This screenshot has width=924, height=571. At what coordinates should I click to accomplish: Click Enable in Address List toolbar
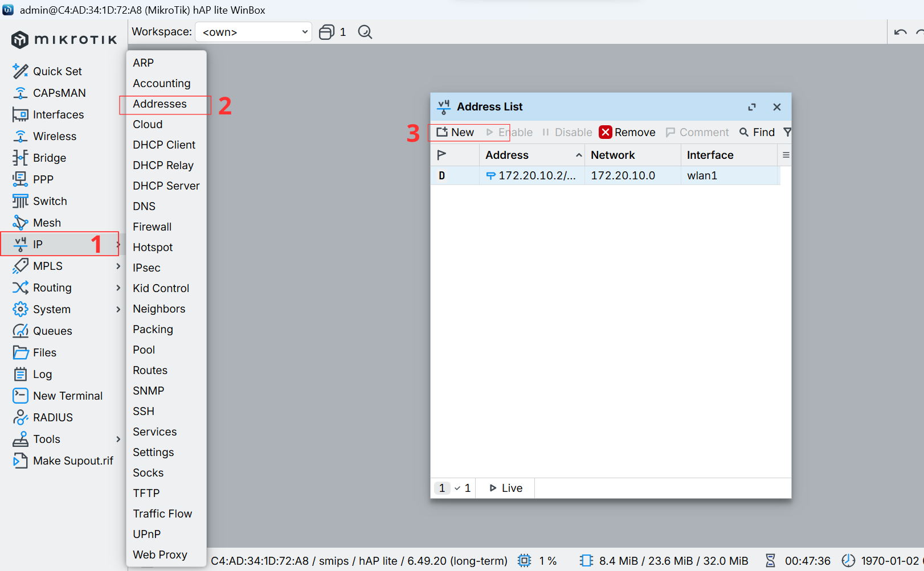click(509, 132)
